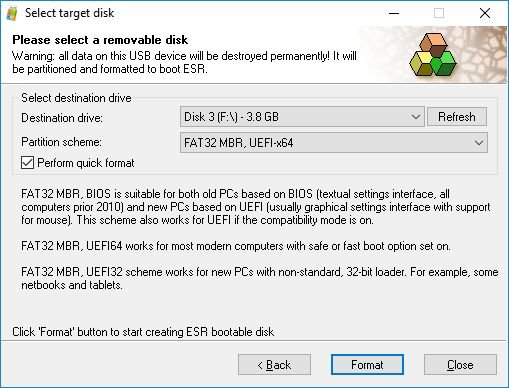This screenshot has height=388, width=509.
Task: Close the dialog with the title bar X
Action: 485,13
